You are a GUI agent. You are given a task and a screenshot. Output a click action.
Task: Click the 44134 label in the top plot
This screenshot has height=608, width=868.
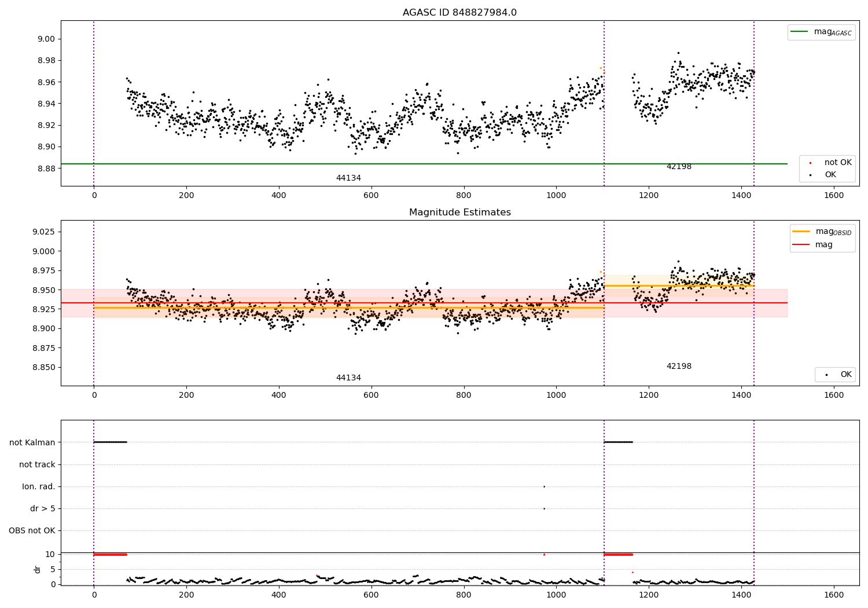tap(348, 178)
